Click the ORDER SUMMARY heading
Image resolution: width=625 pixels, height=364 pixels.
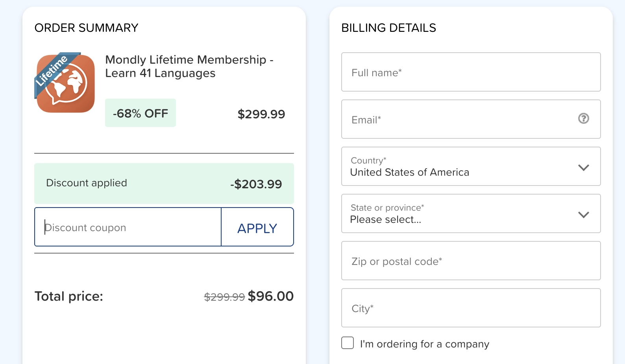point(87,28)
